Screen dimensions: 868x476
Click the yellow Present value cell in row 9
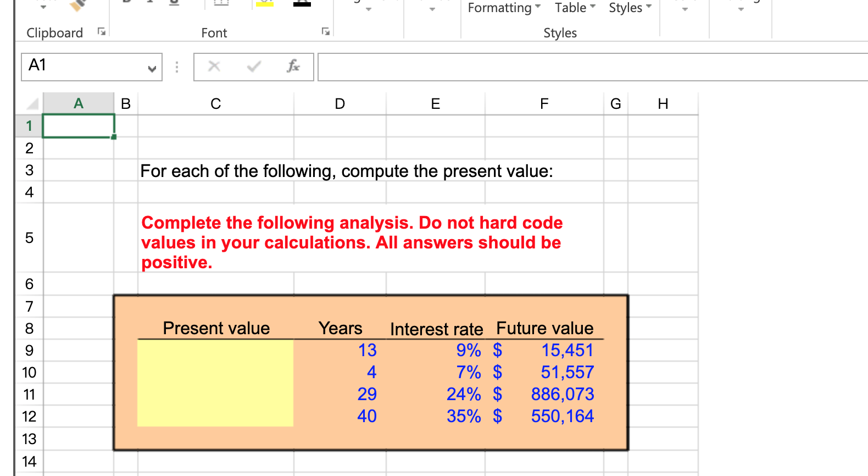coord(216,350)
